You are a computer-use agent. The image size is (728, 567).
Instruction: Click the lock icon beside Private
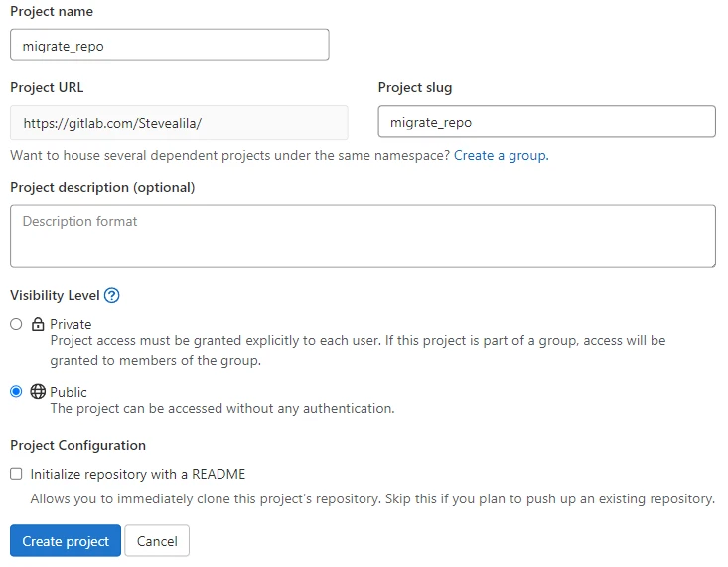click(38, 324)
